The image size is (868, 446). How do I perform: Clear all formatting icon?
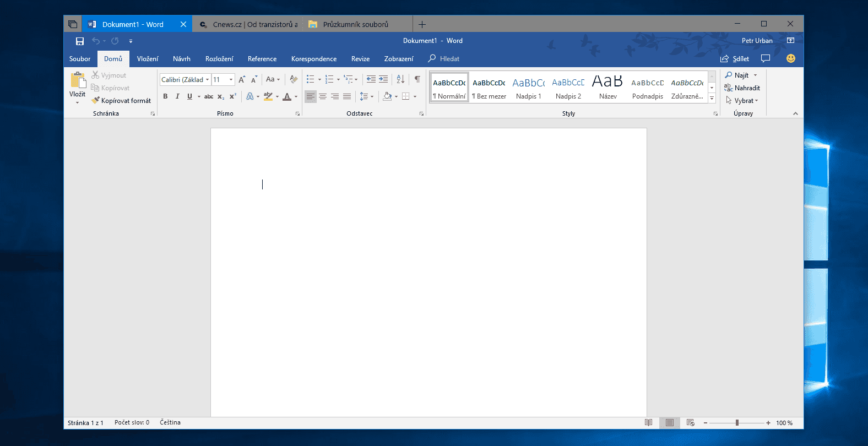[x=294, y=80]
